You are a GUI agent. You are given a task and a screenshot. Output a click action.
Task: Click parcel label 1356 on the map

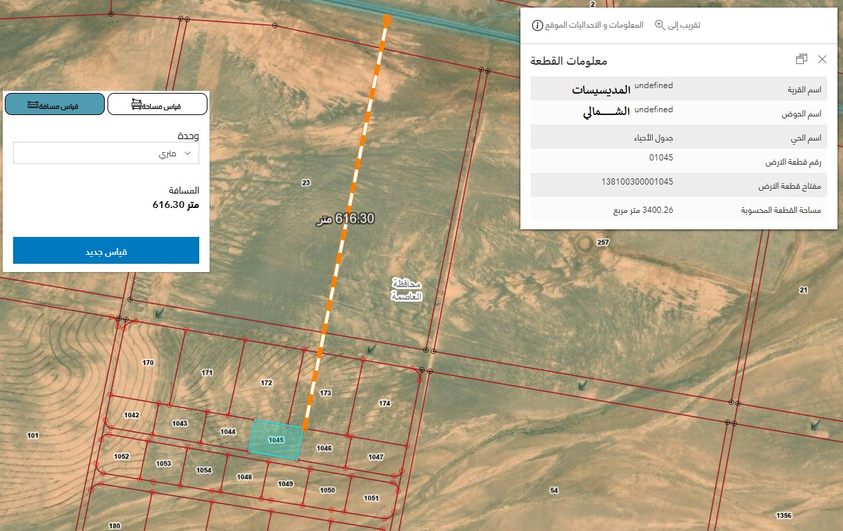pos(784,515)
